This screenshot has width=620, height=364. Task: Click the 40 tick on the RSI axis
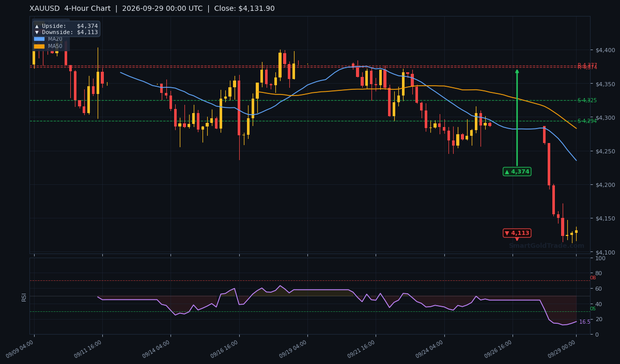599,304
